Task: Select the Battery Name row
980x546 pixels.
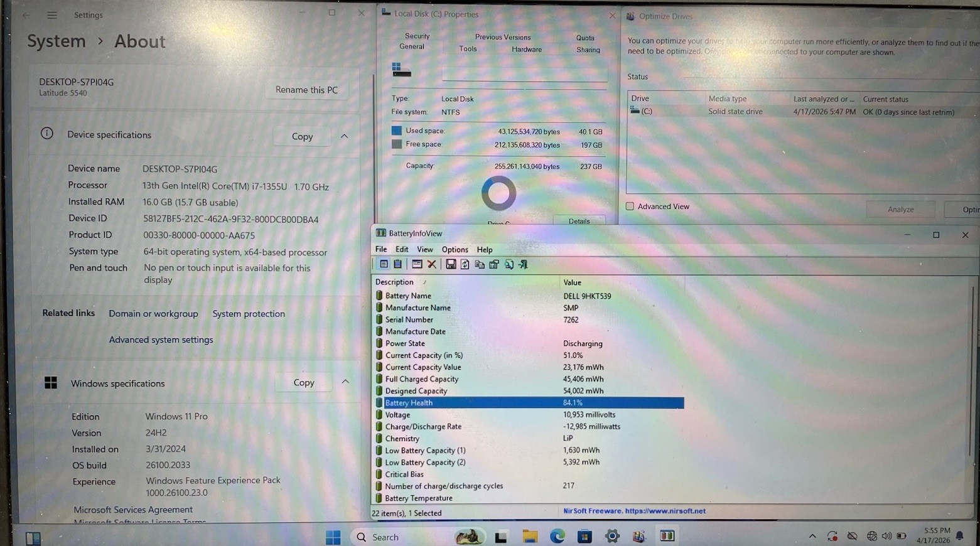Action: pyautogui.click(x=529, y=296)
